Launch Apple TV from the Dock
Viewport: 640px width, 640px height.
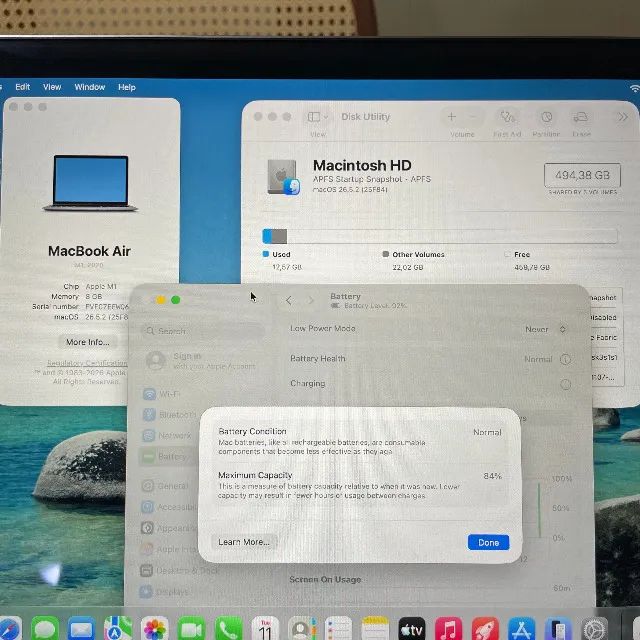coord(411,629)
